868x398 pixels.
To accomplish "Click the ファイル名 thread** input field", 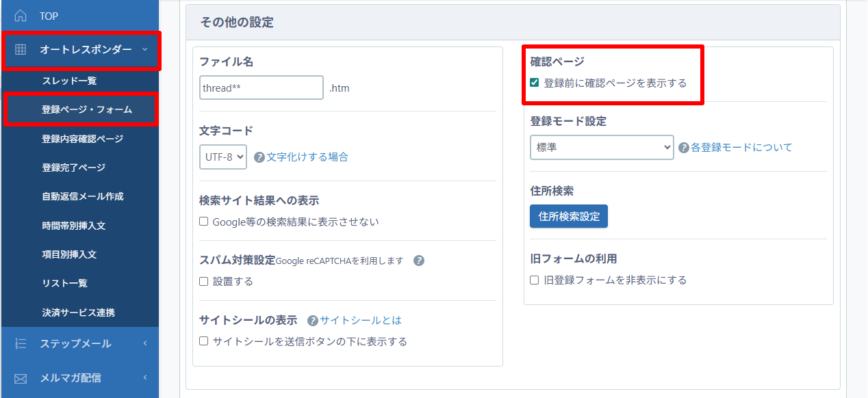I will point(261,88).
